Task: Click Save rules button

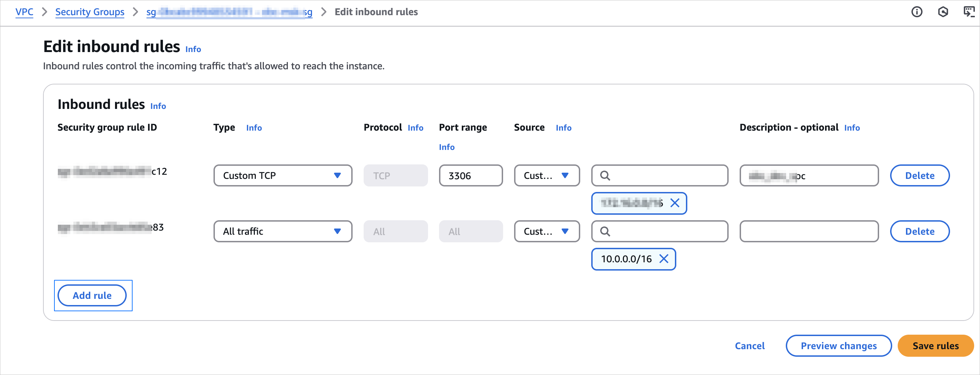Action: 935,346
